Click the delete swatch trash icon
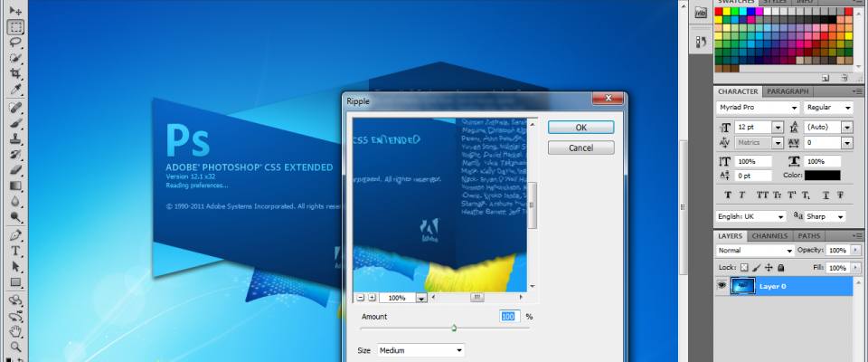Viewport: 868px width, 362px height. click(x=844, y=78)
